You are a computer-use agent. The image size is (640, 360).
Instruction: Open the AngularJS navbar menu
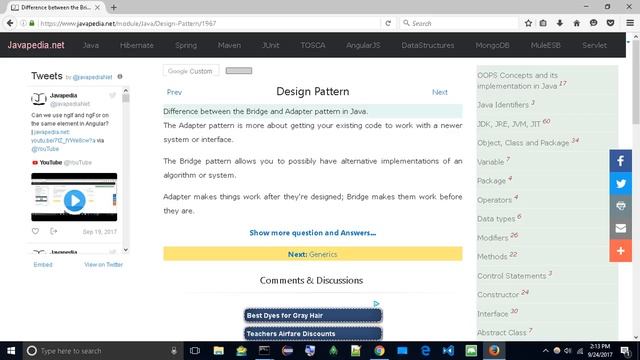[x=363, y=45]
